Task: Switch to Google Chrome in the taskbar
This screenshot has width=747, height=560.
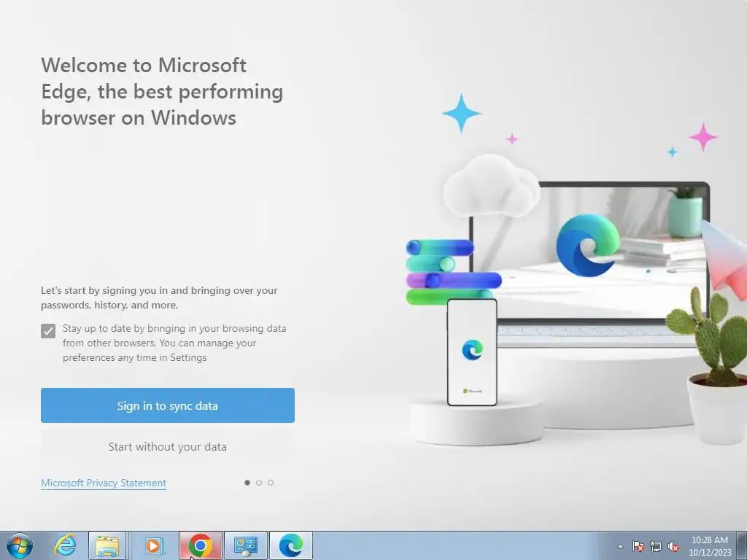Action: point(201,545)
